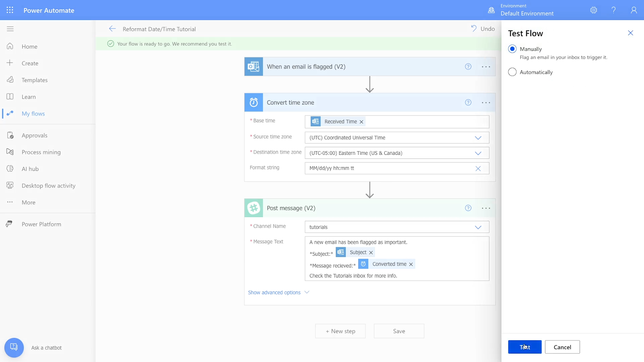
Task: Click Ask a chatbot label
Action: point(47,348)
